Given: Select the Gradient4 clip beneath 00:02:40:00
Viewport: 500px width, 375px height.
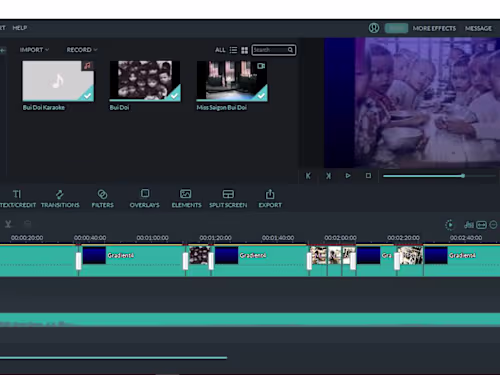Looking at the screenshot, I should click(x=462, y=261).
